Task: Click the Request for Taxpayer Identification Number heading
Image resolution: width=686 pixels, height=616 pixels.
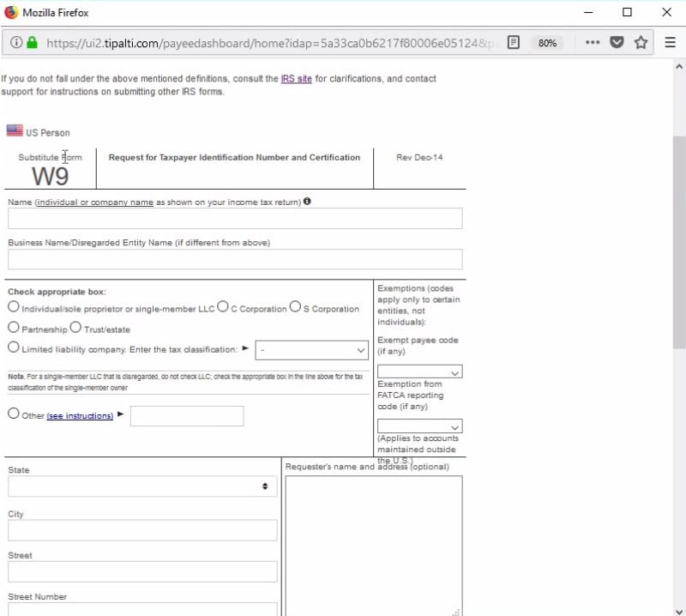Action: [234, 157]
